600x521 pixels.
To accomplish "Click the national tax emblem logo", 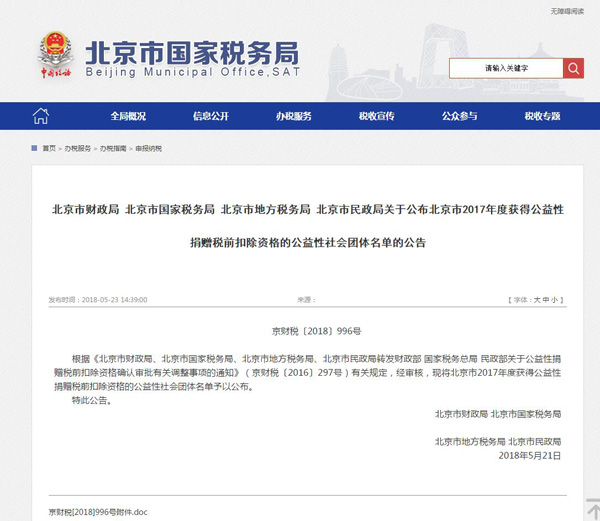I will tap(56, 55).
